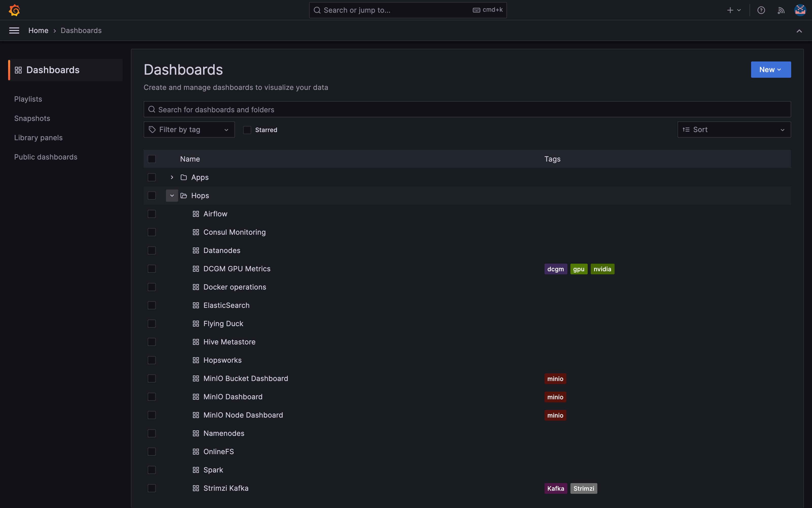Image resolution: width=812 pixels, height=508 pixels.
Task: Click the MinIO Node Dashboard icon
Action: tap(196, 415)
